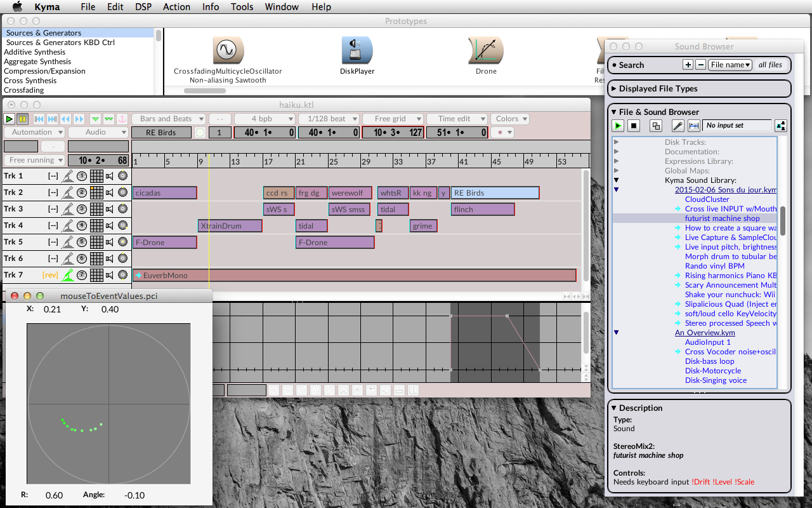Screen dimensions: 812x508
Task: Open 2015-02-06 Sons du jour.kym link
Action: (726, 190)
